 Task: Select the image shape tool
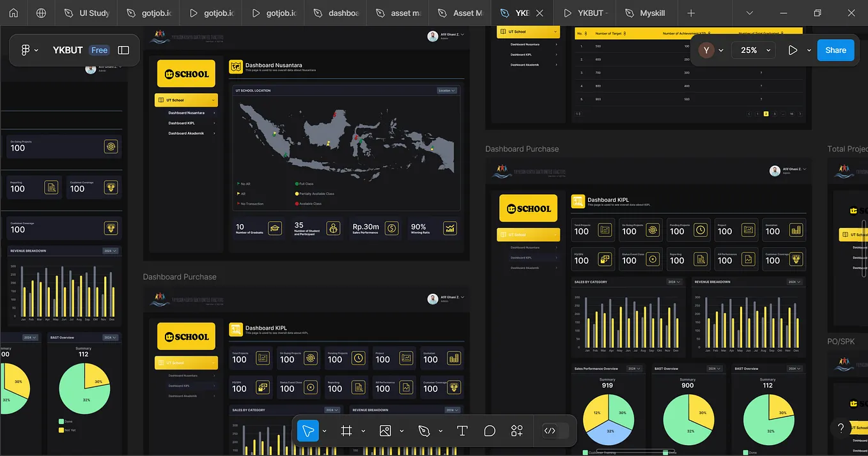click(x=385, y=431)
